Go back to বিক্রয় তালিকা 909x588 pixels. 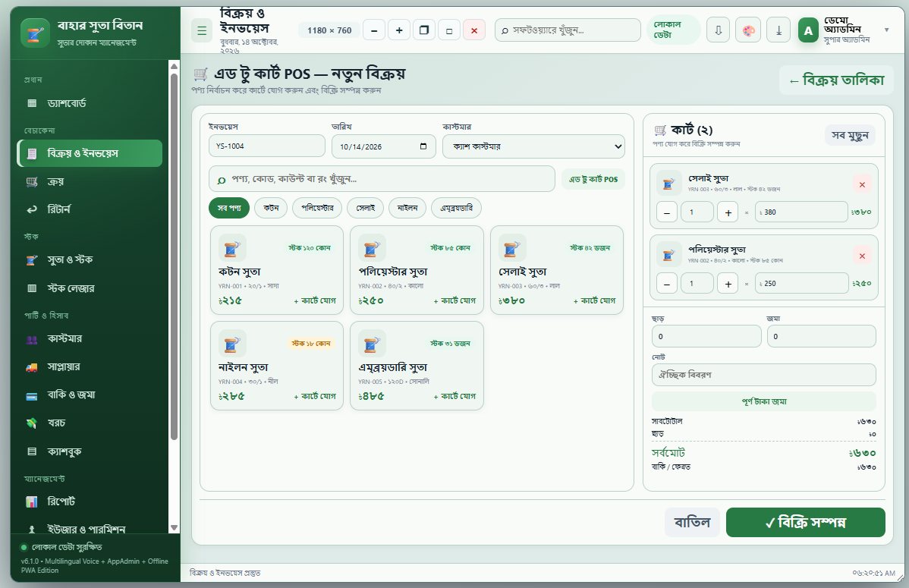point(836,80)
